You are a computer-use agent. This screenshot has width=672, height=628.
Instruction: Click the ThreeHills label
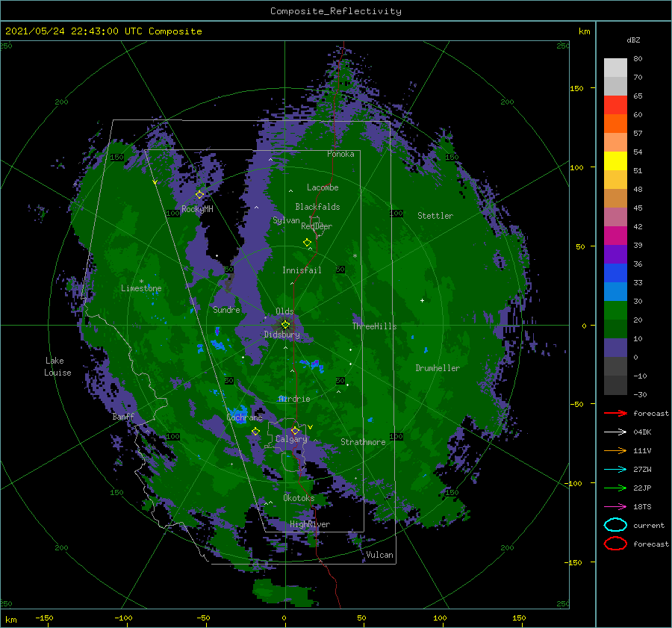click(375, 326)
